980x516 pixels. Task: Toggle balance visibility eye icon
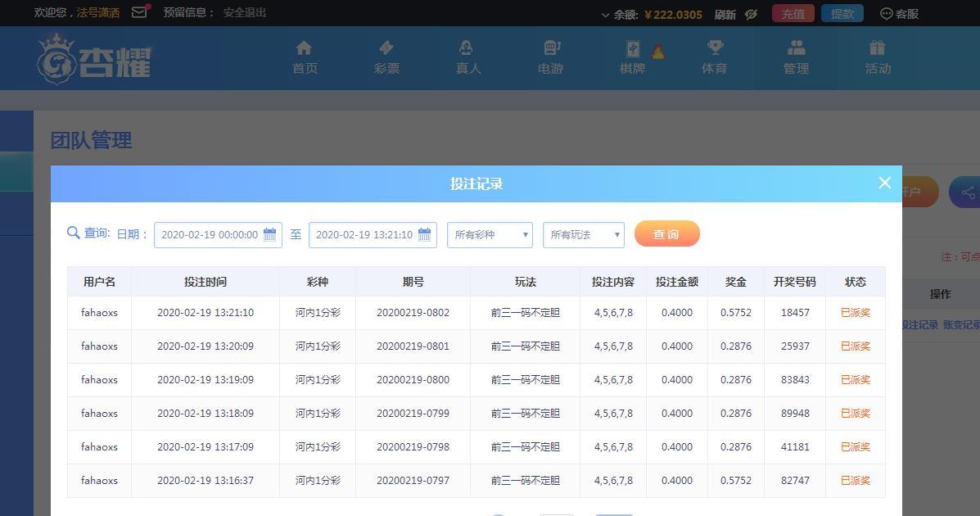click(752, 14)
